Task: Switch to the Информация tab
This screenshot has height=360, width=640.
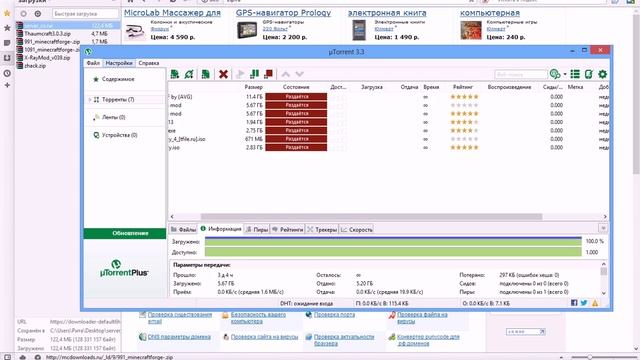Action: pyautogui.click(x=221, y=229)
